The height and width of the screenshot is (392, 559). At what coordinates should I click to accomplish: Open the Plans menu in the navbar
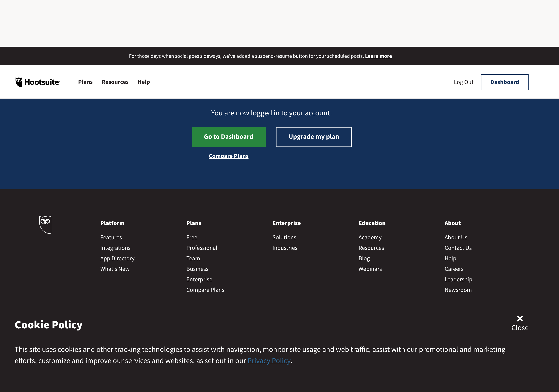coord(85,82)
